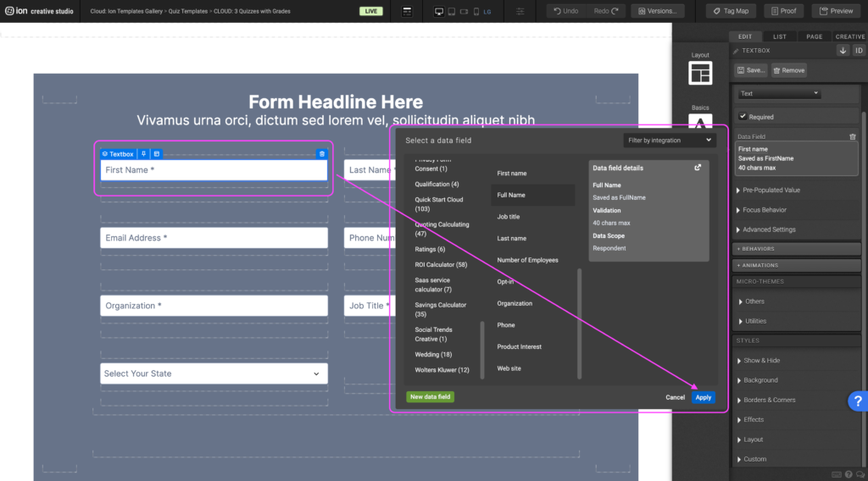This screenshot has width=868, height=481.
Task: Click the Email Address input field
Action: point(214,238)
